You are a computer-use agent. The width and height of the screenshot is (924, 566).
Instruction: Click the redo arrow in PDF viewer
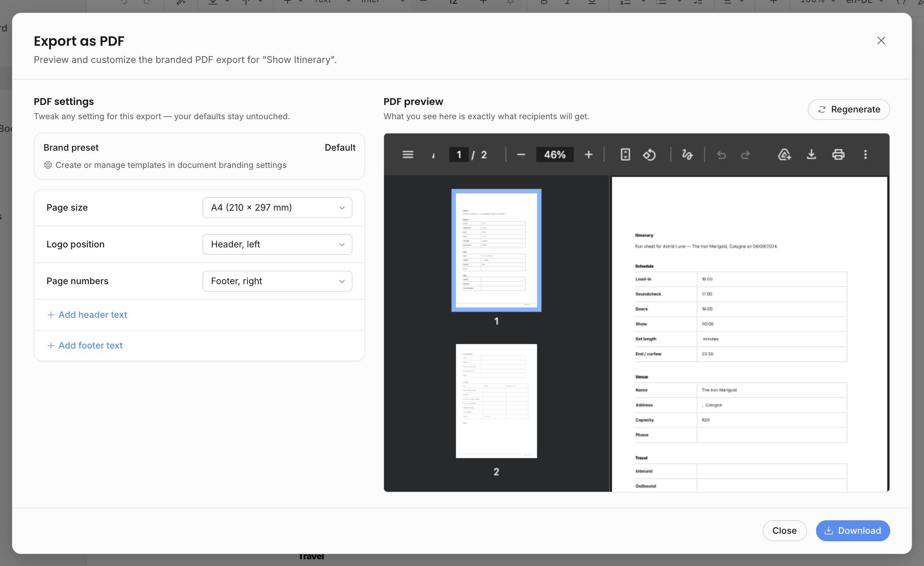pyautogui.click(x=745, y=154)
